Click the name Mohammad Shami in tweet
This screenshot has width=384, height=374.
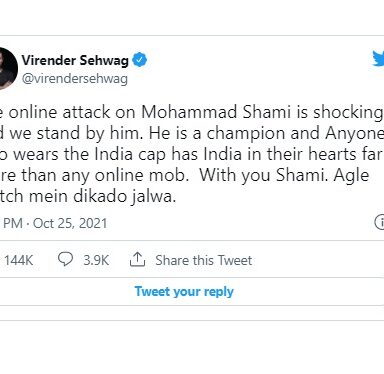pyautogui.click(x=216, y=112)
